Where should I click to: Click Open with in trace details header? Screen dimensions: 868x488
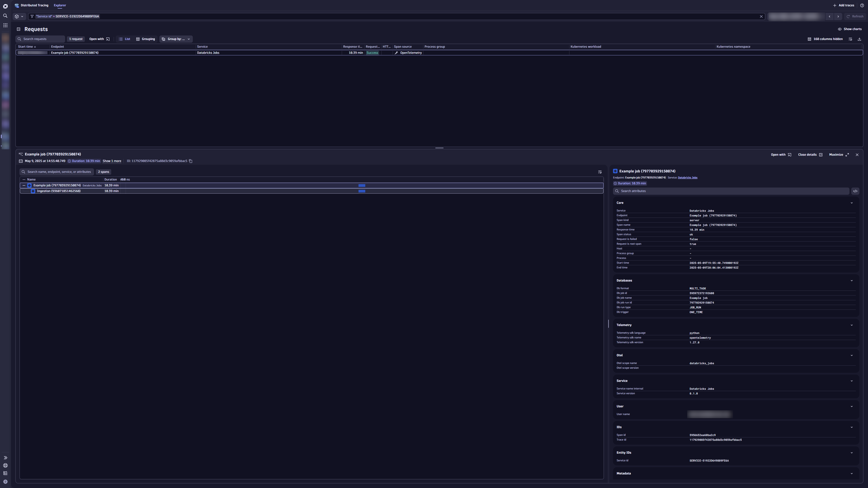[781, 155]
